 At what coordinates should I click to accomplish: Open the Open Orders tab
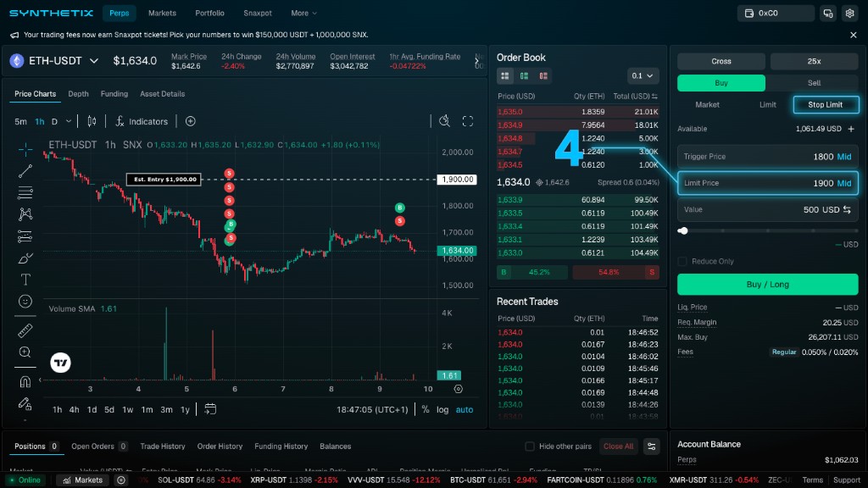click(99, 446)
